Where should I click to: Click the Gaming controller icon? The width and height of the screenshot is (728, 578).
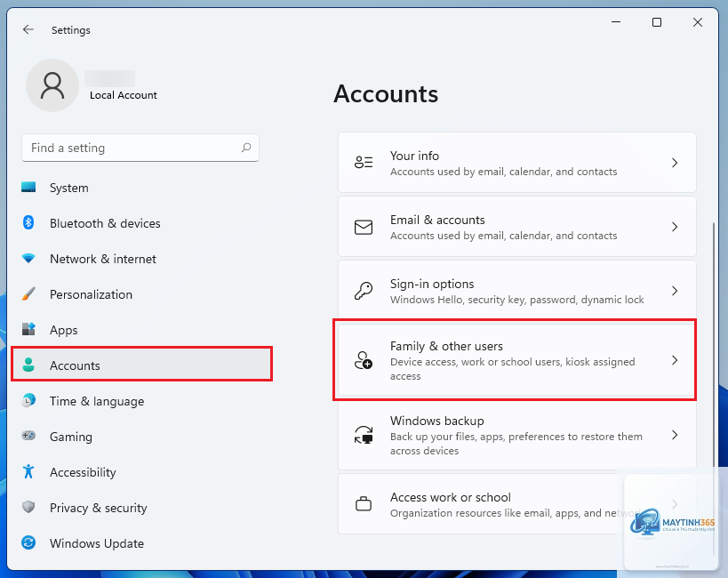pos(28,436)
